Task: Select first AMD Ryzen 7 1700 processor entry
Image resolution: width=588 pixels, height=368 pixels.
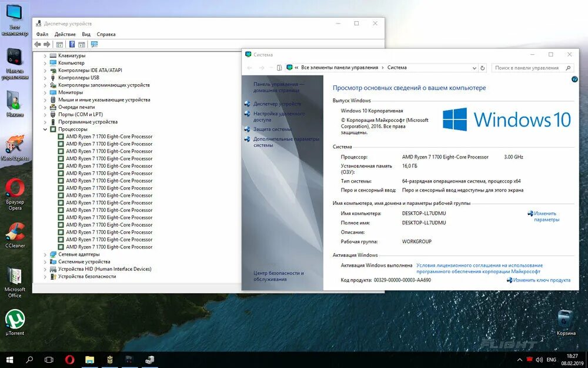Action: tap(109, 137)
